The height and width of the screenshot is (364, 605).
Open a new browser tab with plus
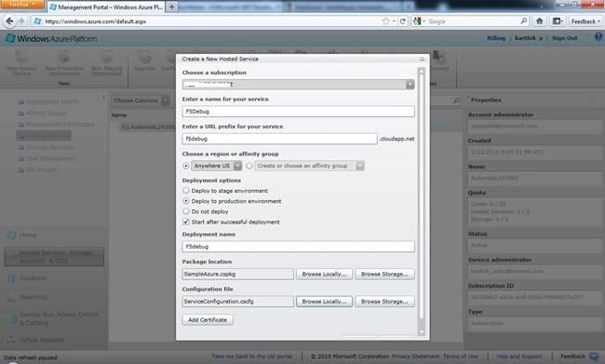[171, 7]
